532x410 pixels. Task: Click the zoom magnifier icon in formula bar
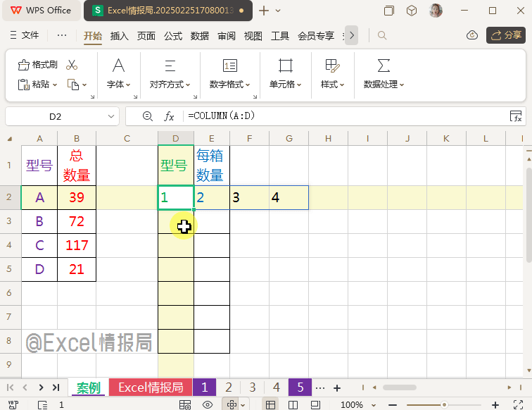[147, 116]
